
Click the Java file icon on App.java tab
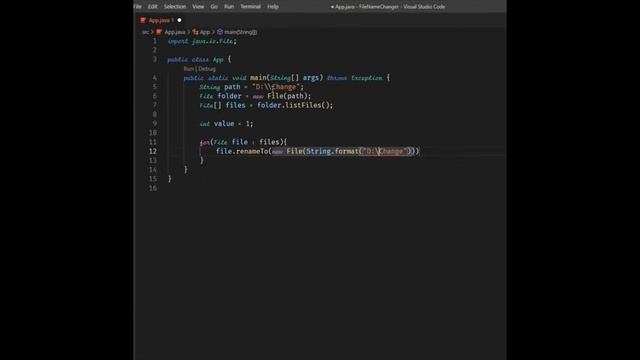click(143, 20)
